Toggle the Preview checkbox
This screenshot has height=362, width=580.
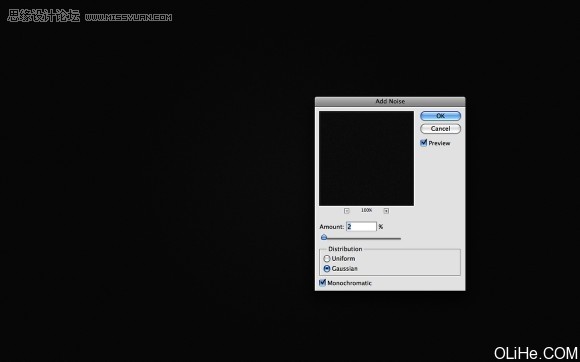[424, 143]
